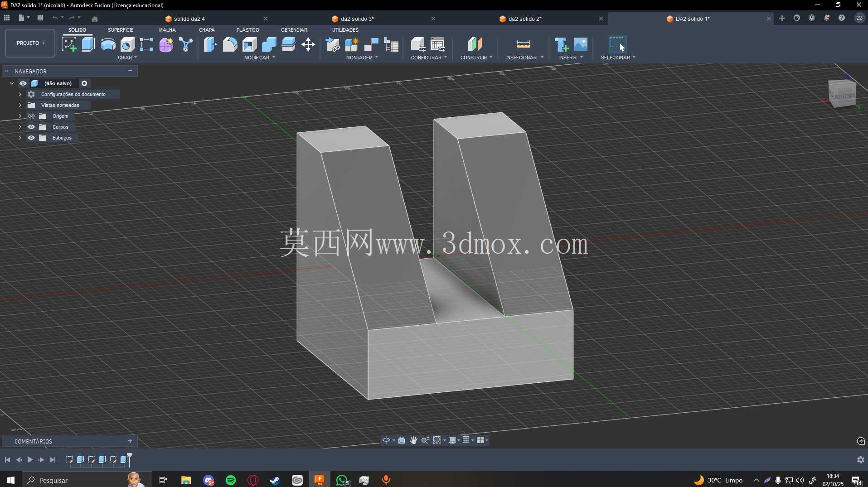
Task: Switch to the UTILIDADES tab
Action: point(345,30)
